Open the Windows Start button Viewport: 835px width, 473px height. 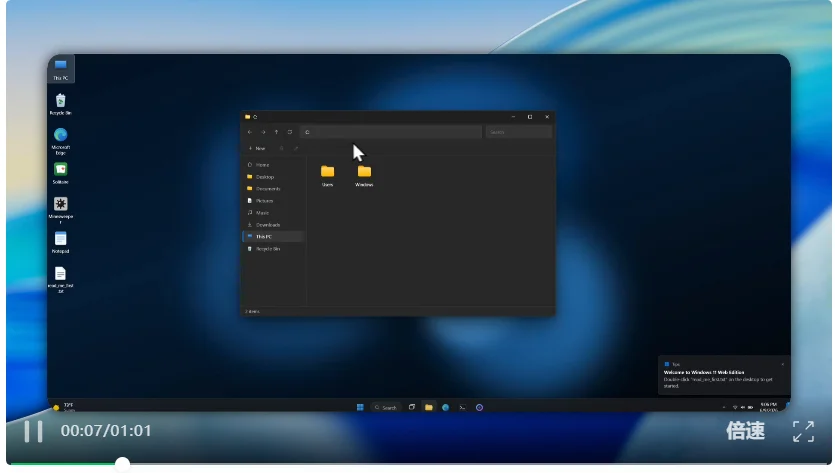[x=360, y=407]
